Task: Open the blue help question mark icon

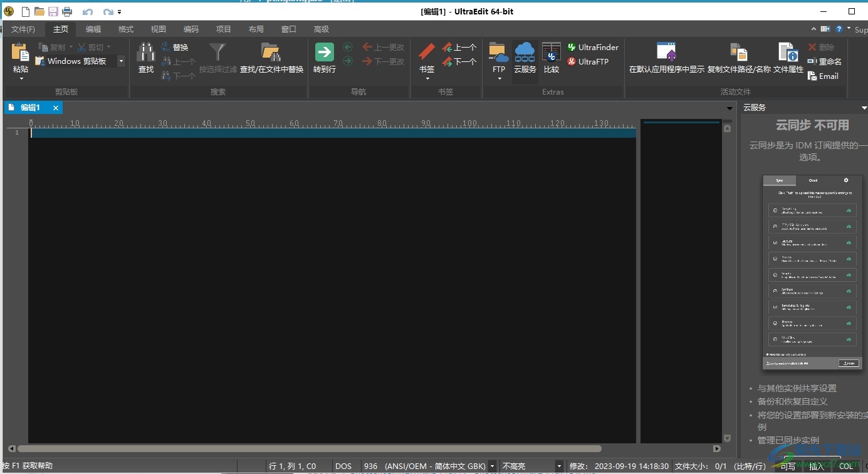Action: tap(839, 29)
